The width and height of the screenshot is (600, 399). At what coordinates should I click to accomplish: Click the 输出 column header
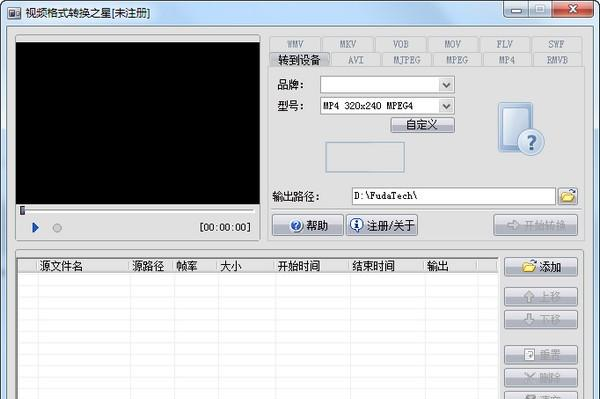[x=450, y=266]
